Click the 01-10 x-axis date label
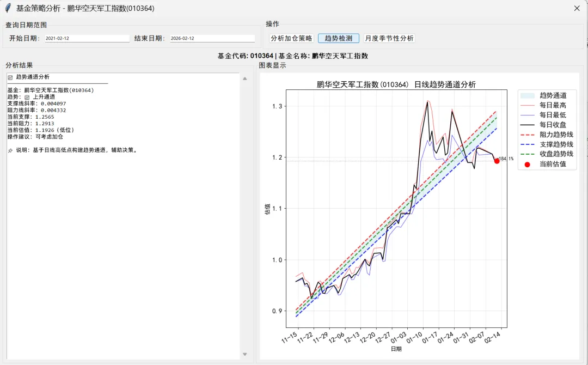588x365 pixels. (414, 338)
